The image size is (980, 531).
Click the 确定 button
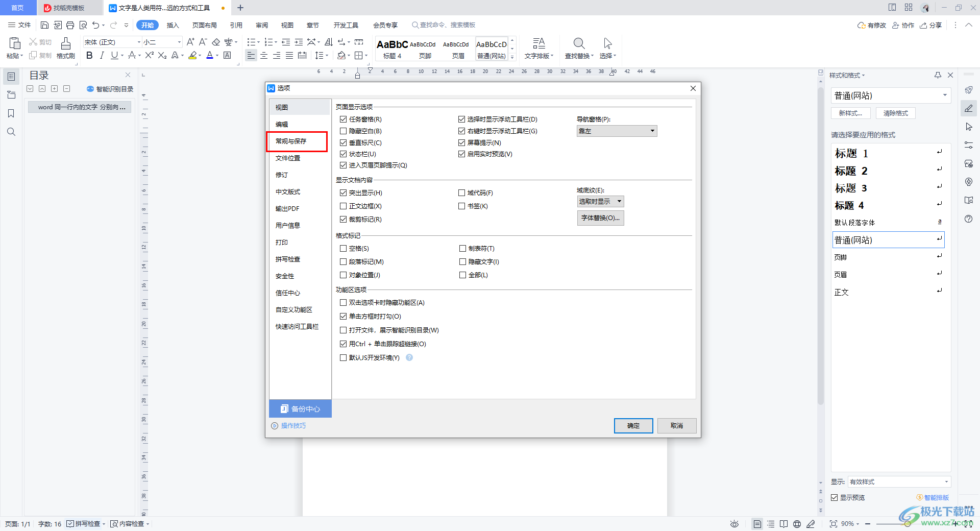(633, 425)
